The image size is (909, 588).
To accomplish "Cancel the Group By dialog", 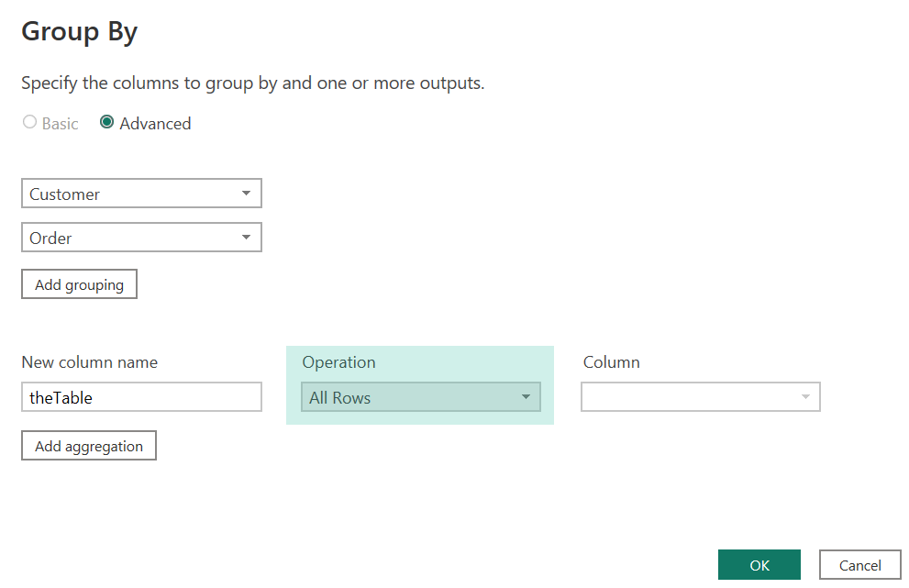I will (859, 565).
